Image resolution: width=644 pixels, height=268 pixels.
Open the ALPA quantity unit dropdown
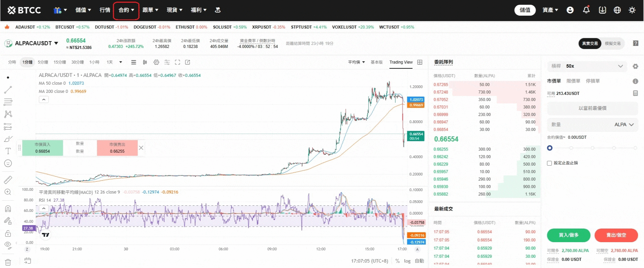(x=624, y=125)
